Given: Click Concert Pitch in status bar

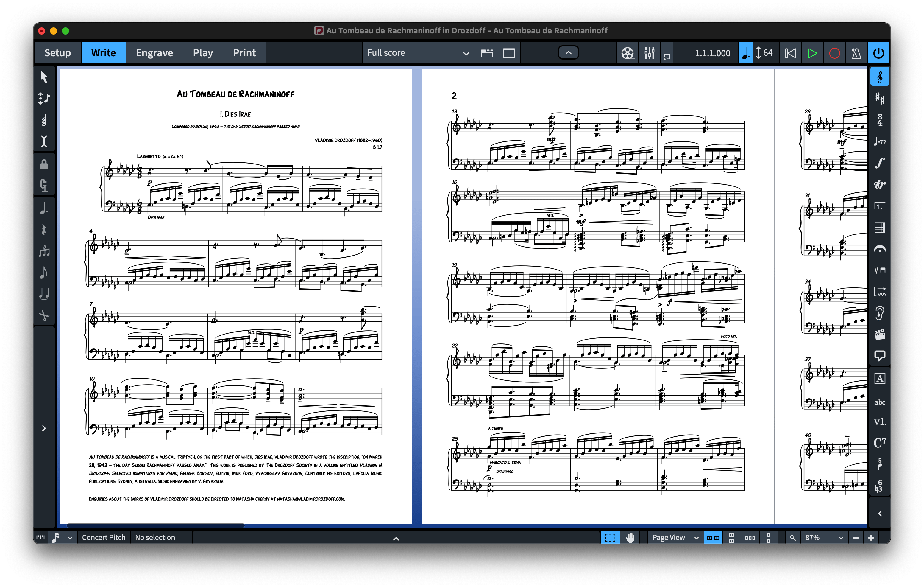Looking at the screenshot, I should tap(104, 537).
